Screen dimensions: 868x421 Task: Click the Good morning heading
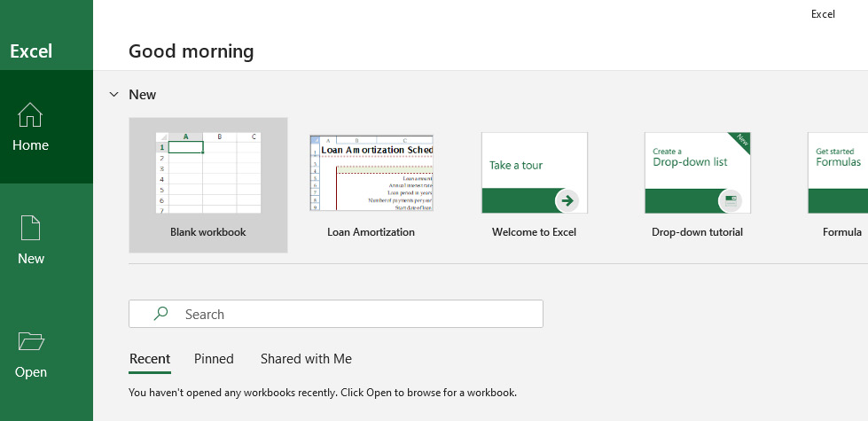pos(192,51)
